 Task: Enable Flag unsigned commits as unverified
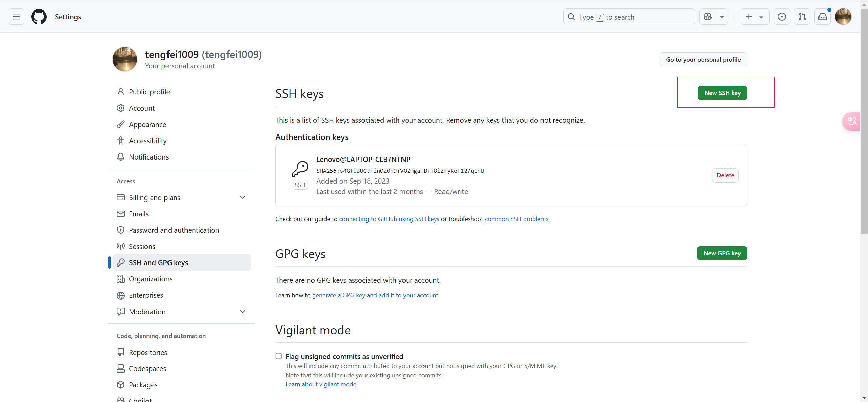coord(279,356)
